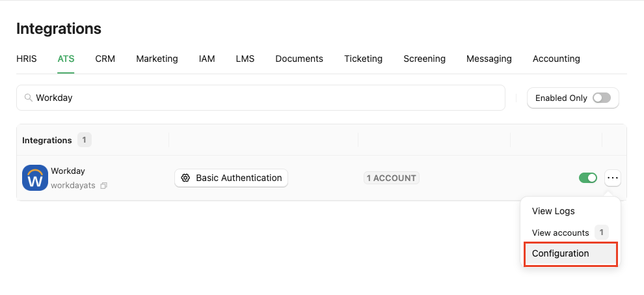The height and width of the screenshot is (295, 644).
Task: Click the Integrations column header
Action: (47, 140)
